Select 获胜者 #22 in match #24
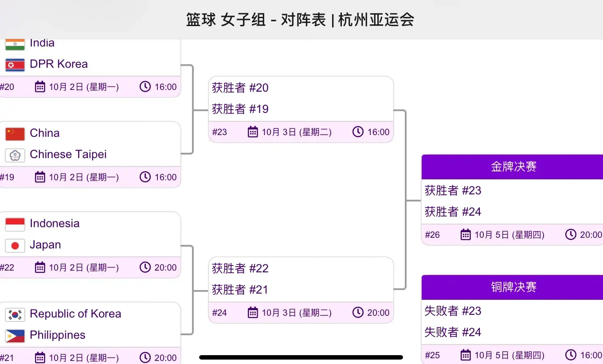Viewport: 603px width, 364px height. (240, 268)
